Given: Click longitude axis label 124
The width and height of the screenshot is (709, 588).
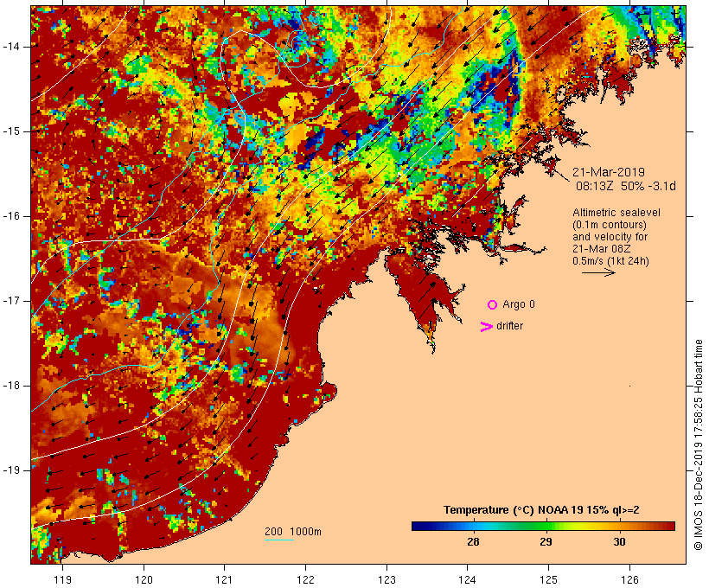Looking at the screenshot, I should (x=468, y=579).
